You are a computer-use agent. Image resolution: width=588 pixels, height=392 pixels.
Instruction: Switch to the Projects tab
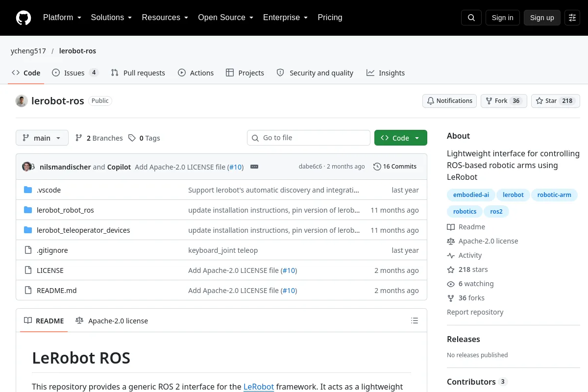pyautogui.click(x=245, y=73)
